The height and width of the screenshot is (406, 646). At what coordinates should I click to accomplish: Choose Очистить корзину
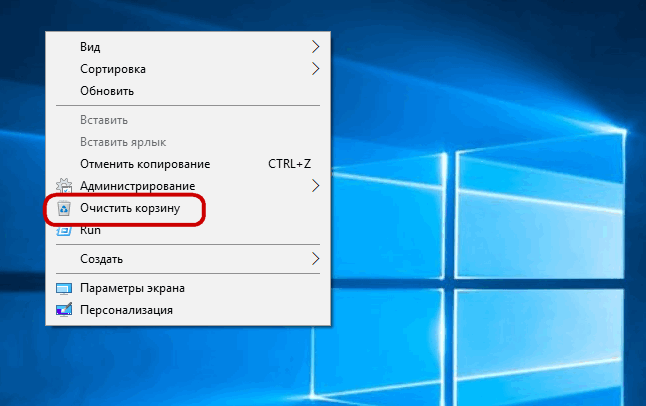tap(188, 208)
